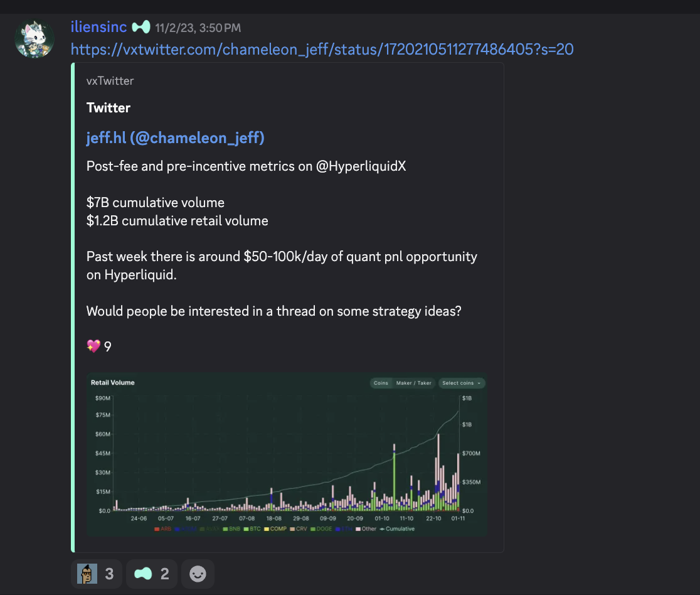Viewport: 700px width, 595px height.
Task: Add a reaction with the smiley icon
Action: coord(198,574)
